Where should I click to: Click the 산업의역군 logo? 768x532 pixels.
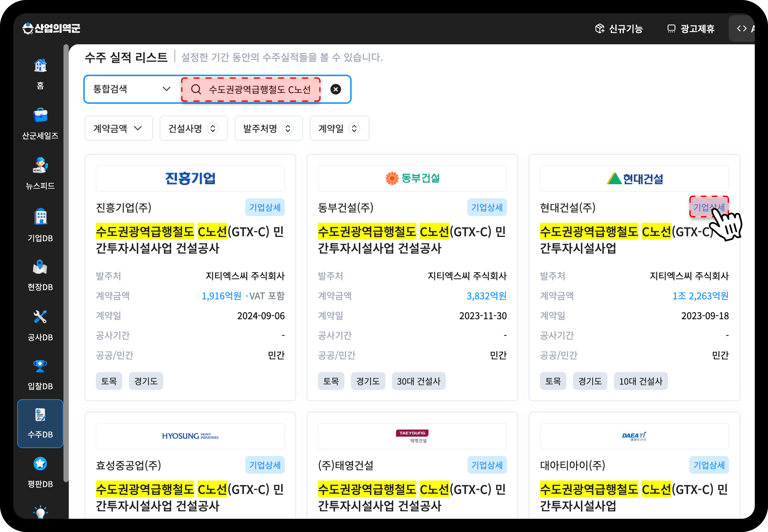tap(51, 28)
